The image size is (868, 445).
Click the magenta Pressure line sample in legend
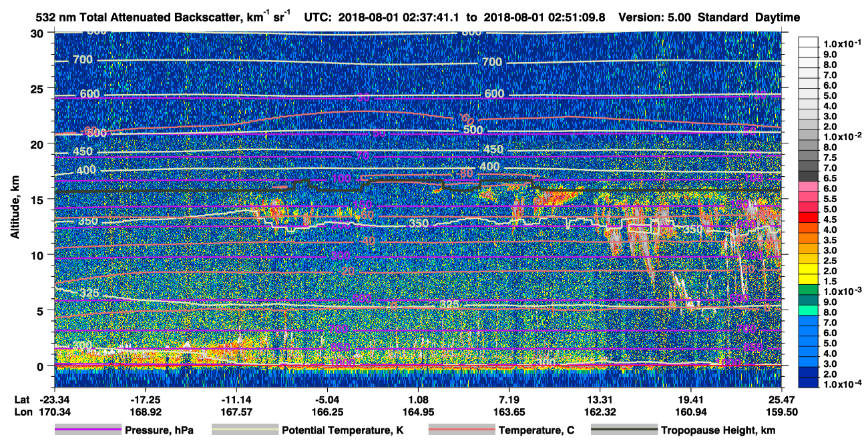[87, 430]
